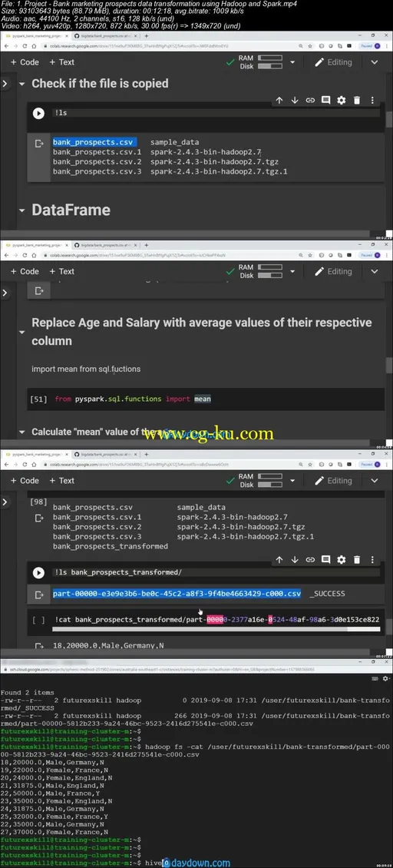This screenshot has width=393, height=868.
Task: Delete the '!ls bank_prospects_transformed/' cell
Action: (x=357, y=560)
